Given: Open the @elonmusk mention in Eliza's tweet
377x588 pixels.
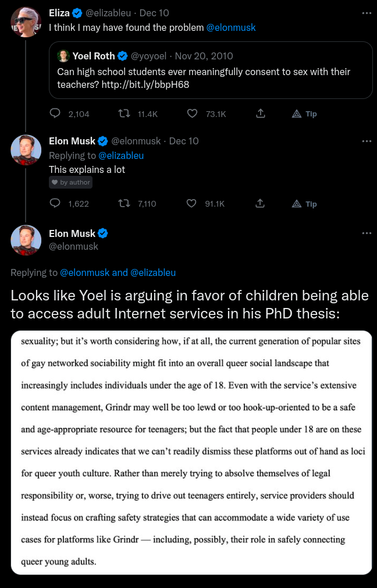Looking at the screenshot, I should coord(231,27).
